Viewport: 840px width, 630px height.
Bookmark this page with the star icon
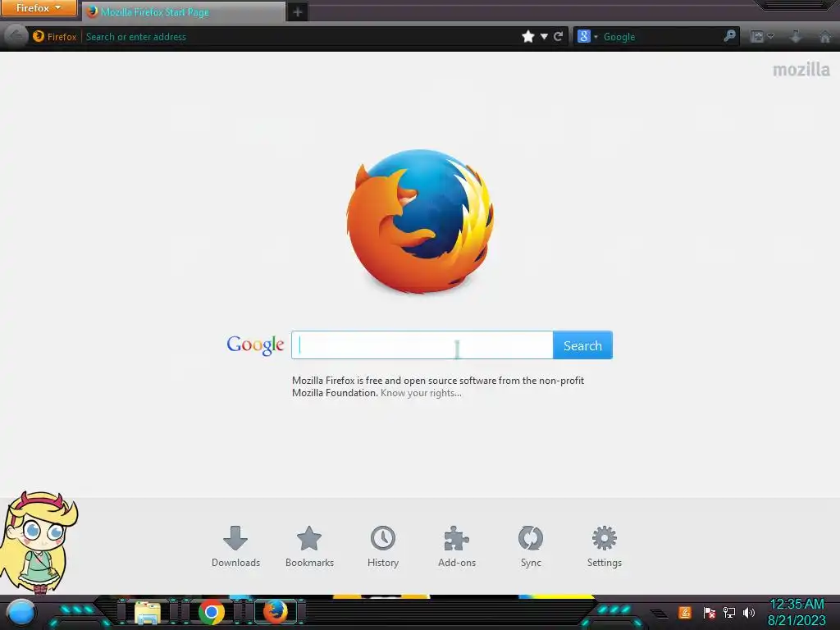528,36
